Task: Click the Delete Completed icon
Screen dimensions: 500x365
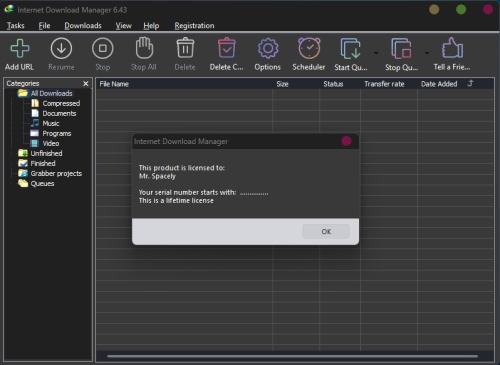Action: pyautogui.click(x=227, y=48)
